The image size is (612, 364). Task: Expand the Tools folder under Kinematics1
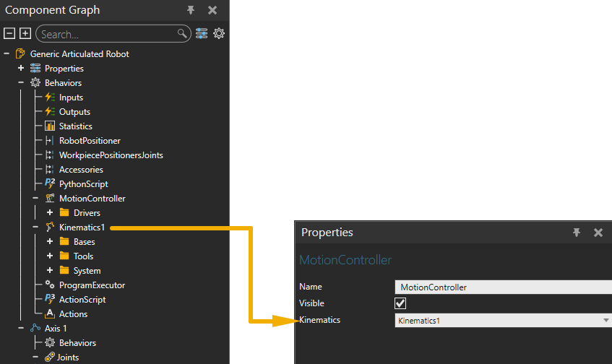coord(50,256)
